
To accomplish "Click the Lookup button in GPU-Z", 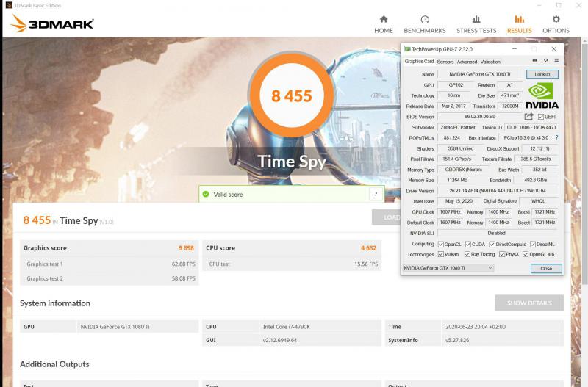I will click(542, 74).
